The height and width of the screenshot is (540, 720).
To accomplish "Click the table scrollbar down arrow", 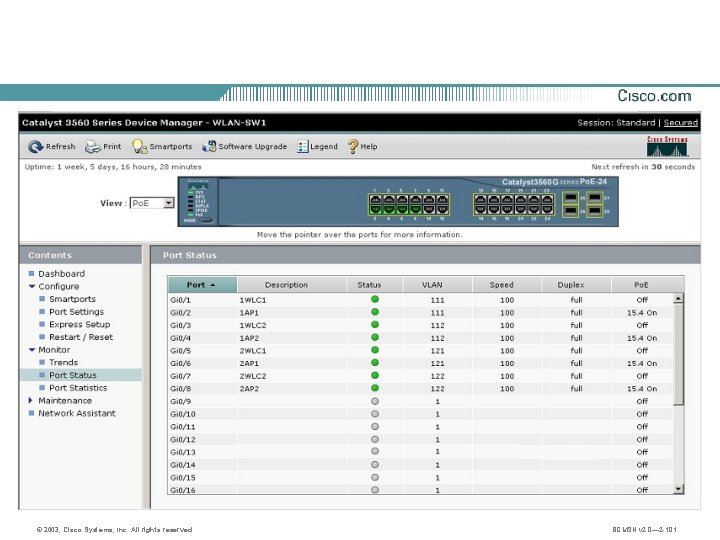I will [x=678, y=489].
